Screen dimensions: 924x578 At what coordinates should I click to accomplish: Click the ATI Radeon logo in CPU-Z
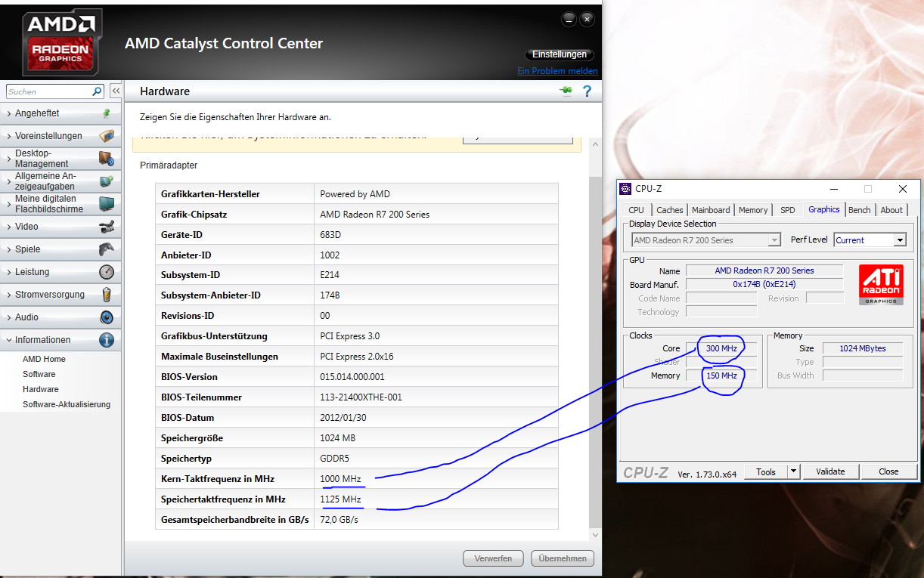click(881, 285)
